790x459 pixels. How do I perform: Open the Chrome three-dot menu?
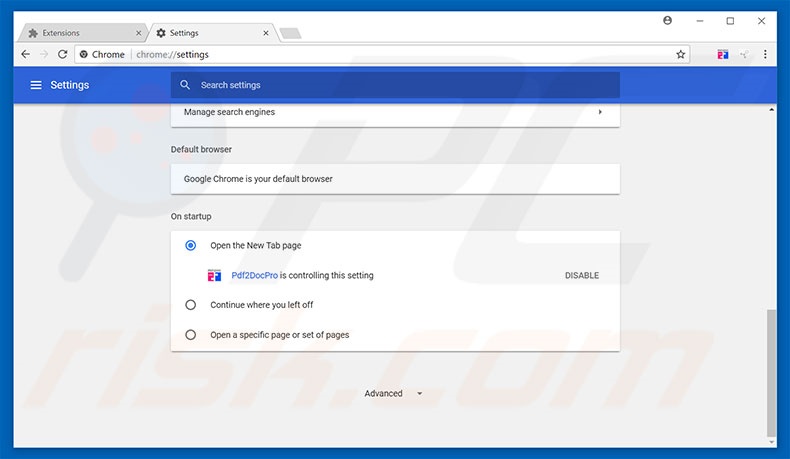[765, 54]
